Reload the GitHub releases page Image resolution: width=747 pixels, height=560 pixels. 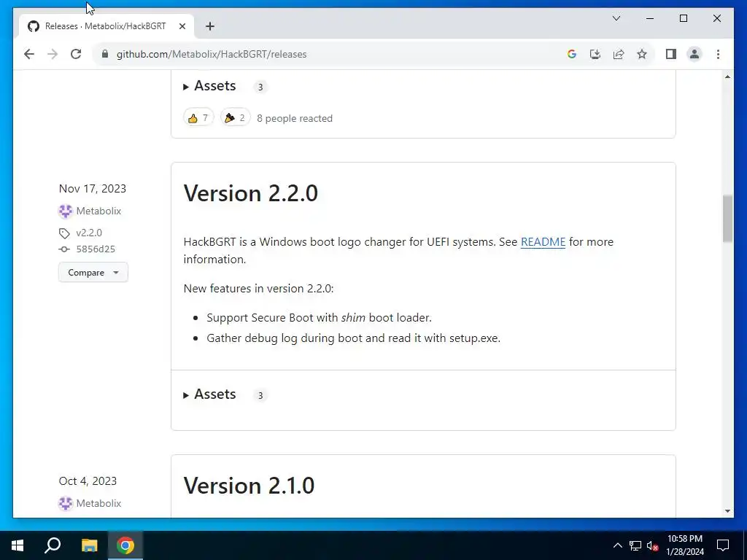[x=76, y=54]
